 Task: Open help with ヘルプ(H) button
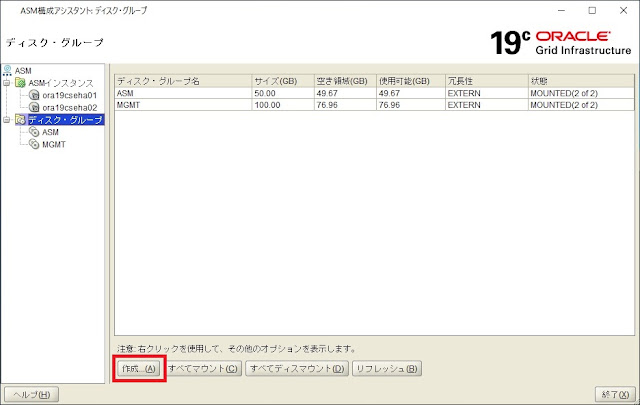click(x=31, y=394)
